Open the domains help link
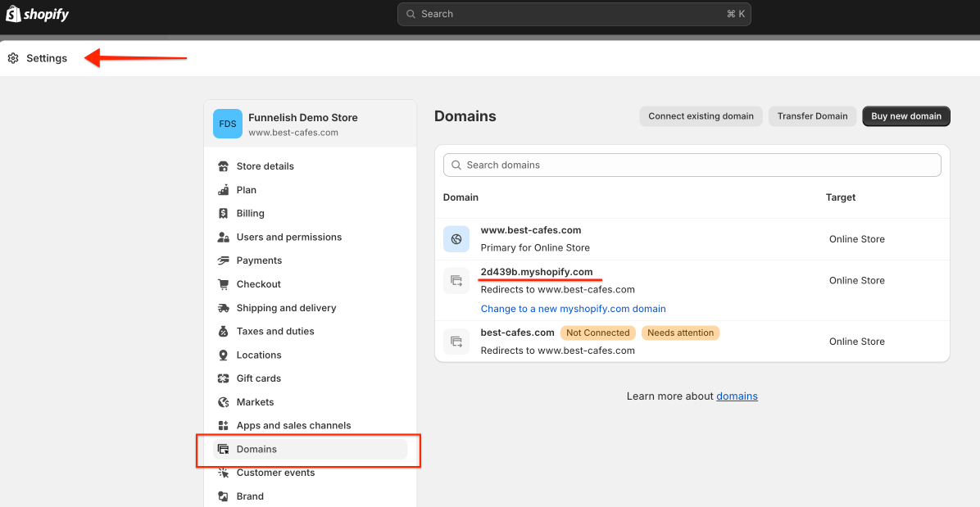 737,396
